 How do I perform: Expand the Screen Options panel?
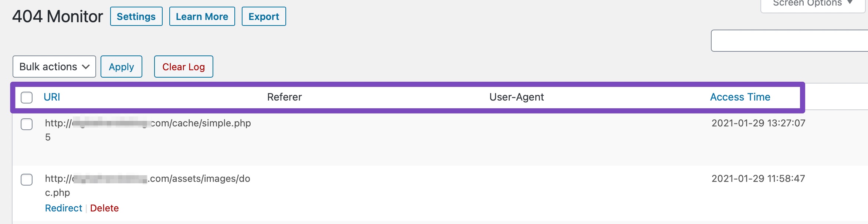(x=812, y=4)
